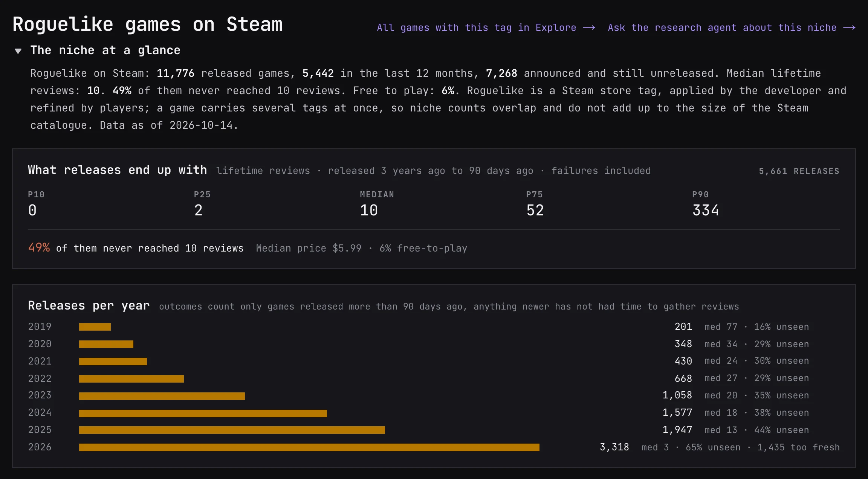Open 'All games with this tag in Explore' link
Screen dimensions: 868x479
click(486, 27)
